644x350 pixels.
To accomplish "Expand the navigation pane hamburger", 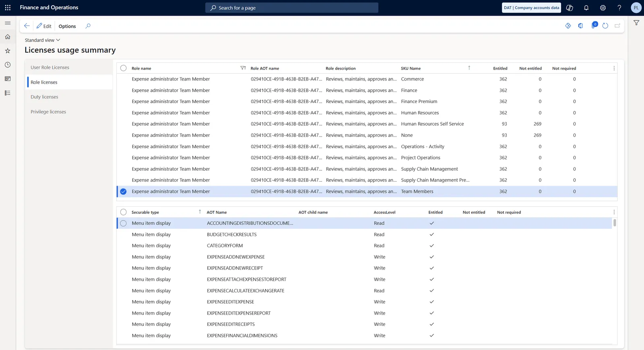I will point(8,23).
